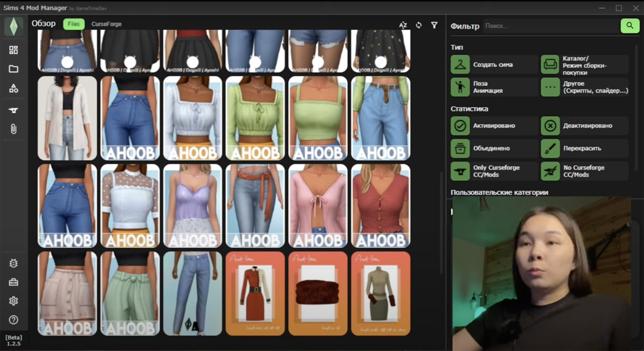Click the Sims plumbob logo icon
This screenshot has height=351, width=644.
(x=14, y=26)
